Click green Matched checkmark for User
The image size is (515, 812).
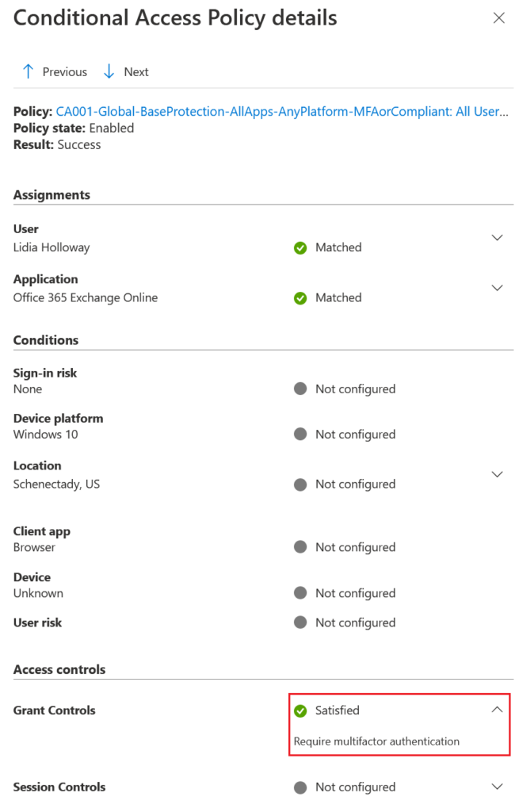[x=300, y=247]
